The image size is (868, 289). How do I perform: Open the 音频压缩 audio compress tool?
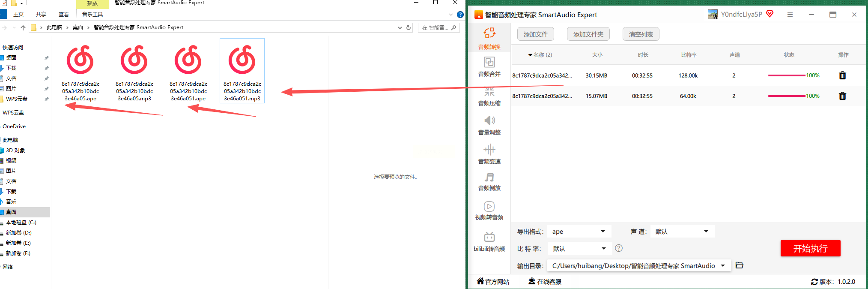489,96
